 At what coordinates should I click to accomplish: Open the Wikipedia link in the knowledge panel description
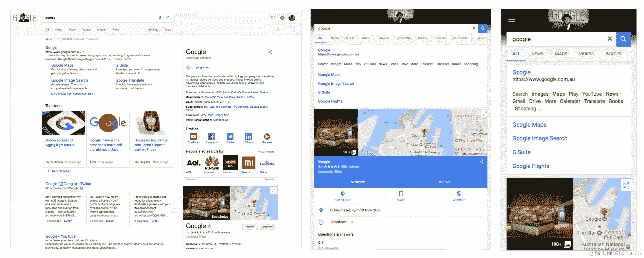(x=204, y=86)
